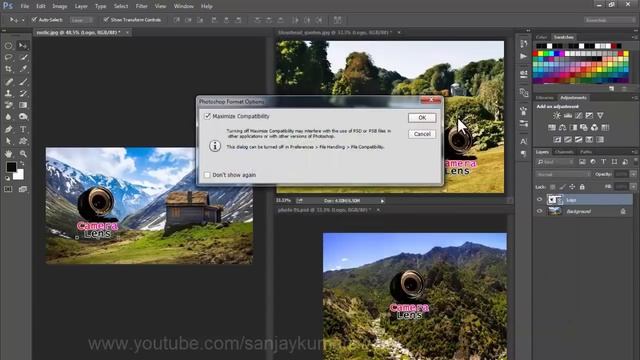The height and width of the screenshot is (360, 640).
Task: Select the Background layer thumbnail
Action: click(x=554, y=211)
